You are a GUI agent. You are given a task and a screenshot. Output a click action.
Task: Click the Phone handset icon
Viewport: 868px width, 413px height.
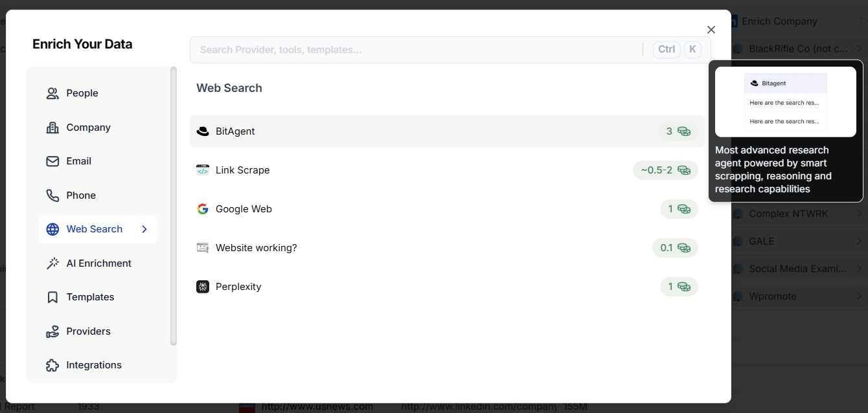(x=52, y=195)
